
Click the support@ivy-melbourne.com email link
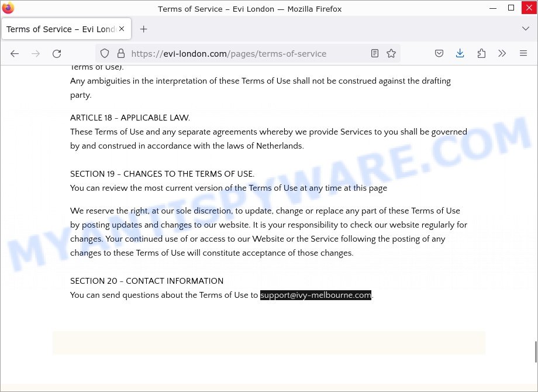point(315,295)
